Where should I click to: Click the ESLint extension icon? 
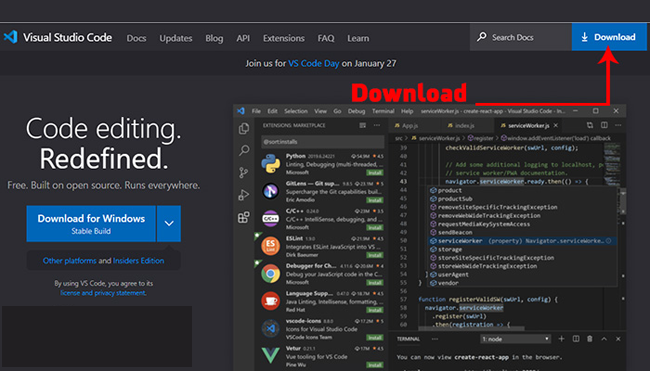(x=271, y=246)
